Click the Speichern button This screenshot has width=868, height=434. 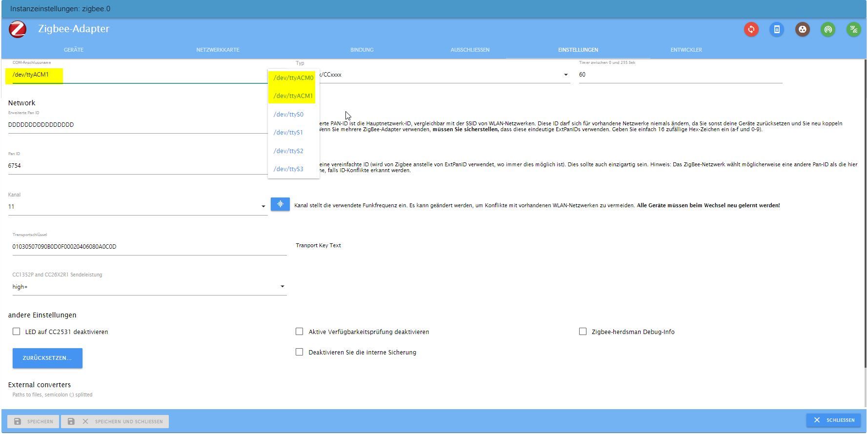point(33,421)
